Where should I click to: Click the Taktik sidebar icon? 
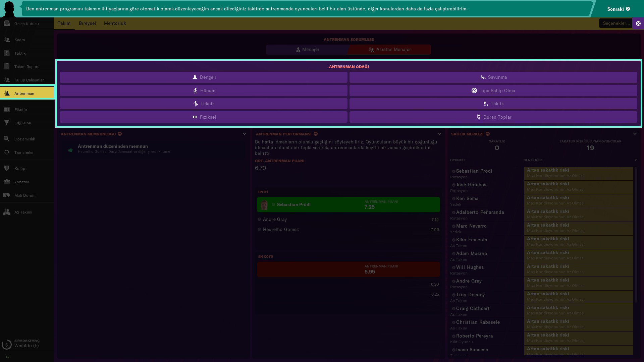tap(7, 53)
